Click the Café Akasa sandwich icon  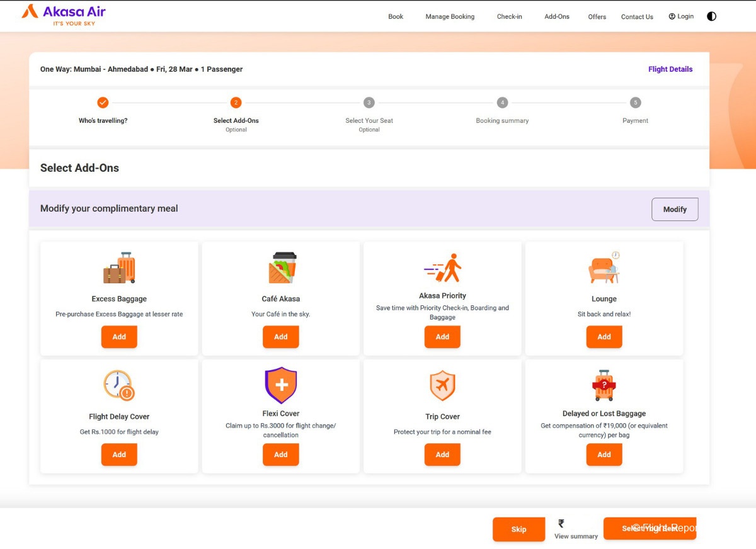[x=281, y=268]
